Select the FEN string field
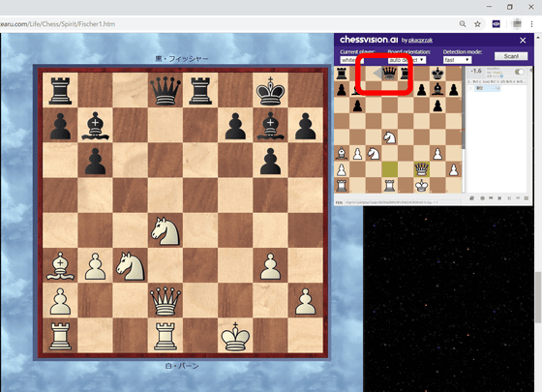 pyautogui.click(x=403, y=202)
